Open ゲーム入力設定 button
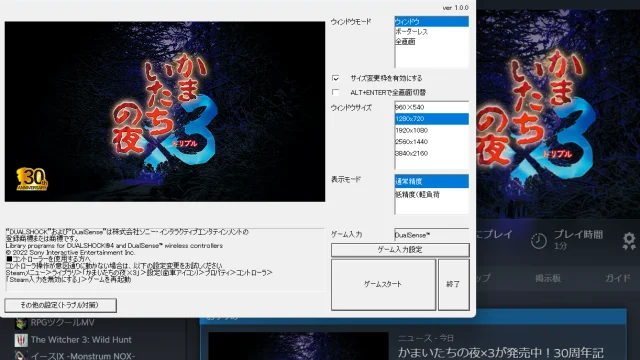This screenshot has height=360, width=640. [400, 250]
